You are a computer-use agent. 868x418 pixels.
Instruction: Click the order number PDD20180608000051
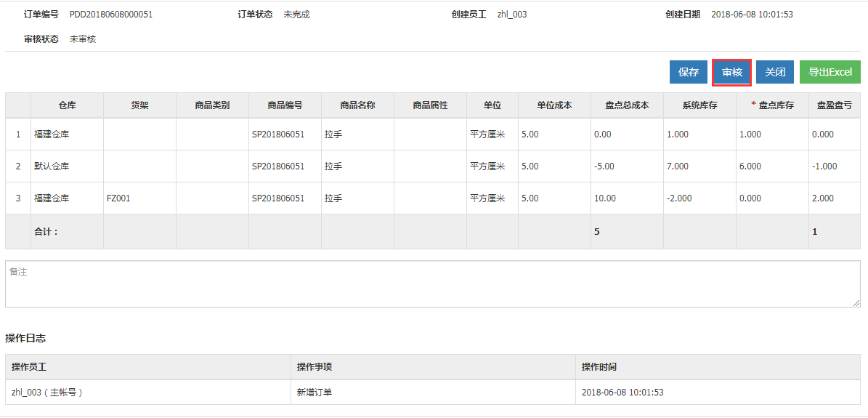(x=110, y=15)
